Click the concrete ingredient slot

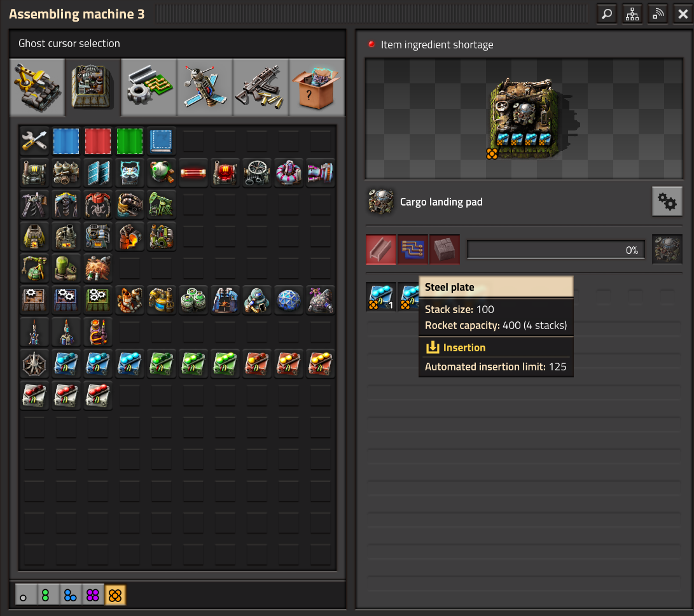[x=445, y=249]
